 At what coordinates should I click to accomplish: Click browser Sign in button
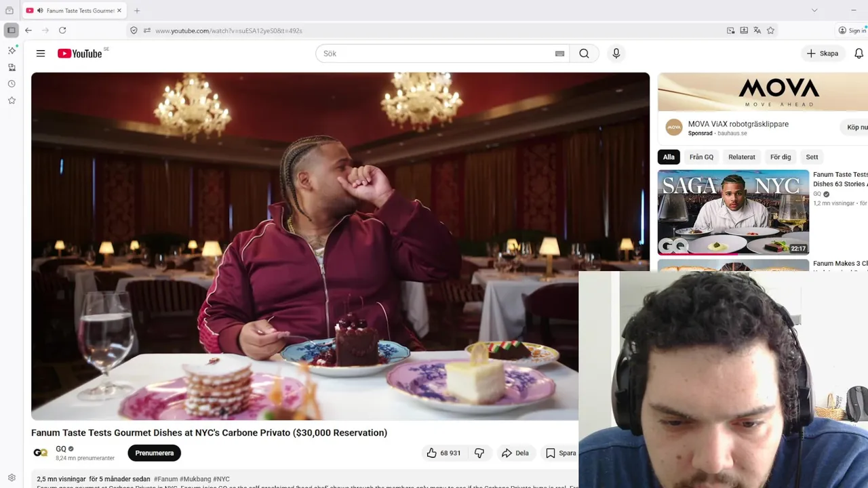point(852,30)
